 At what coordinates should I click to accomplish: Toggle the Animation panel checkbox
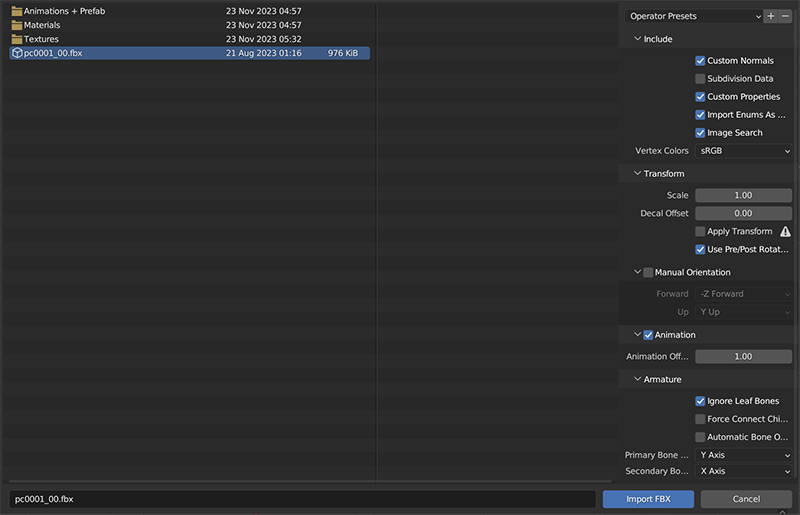[648, 335]
